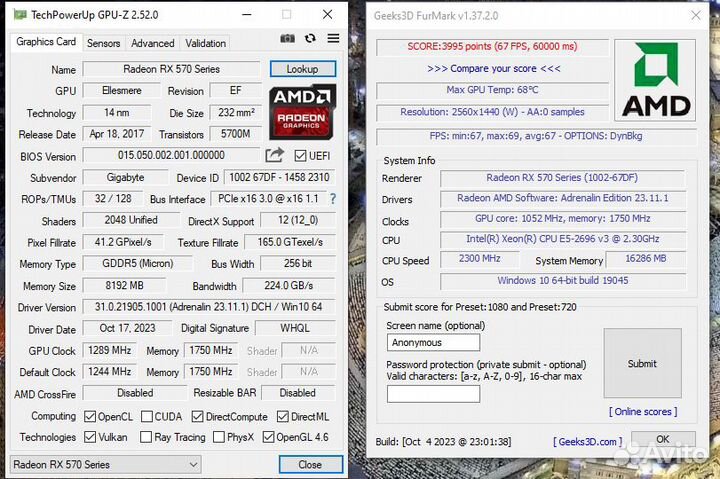Click the DirectX Support 12 (12_0) value
The height and width of the screenshot is (479, 720).
click(x=298, y=220)
